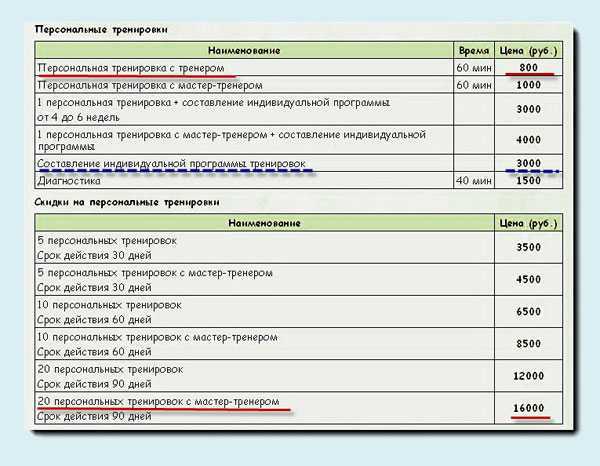Click '10 персональных тренировок с мастер-тренером'
600x466 pixels.
tap(157, 337)
